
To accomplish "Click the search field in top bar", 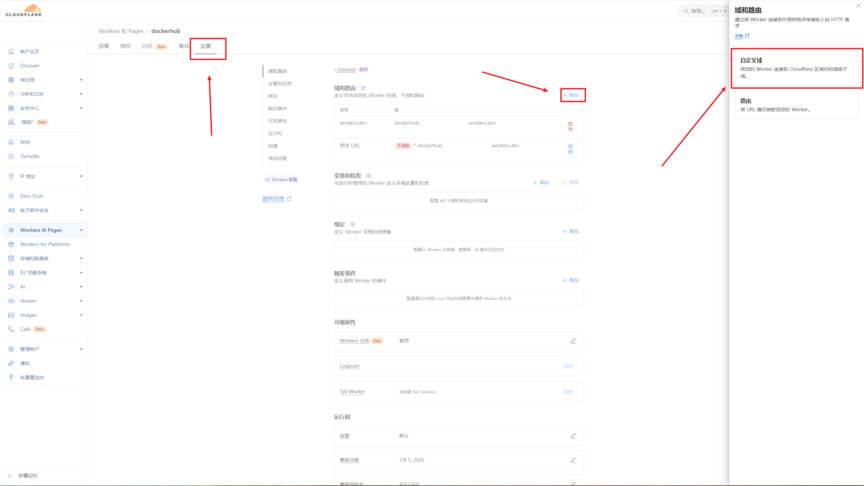I will pyautogui.click(x=704, y=11).
